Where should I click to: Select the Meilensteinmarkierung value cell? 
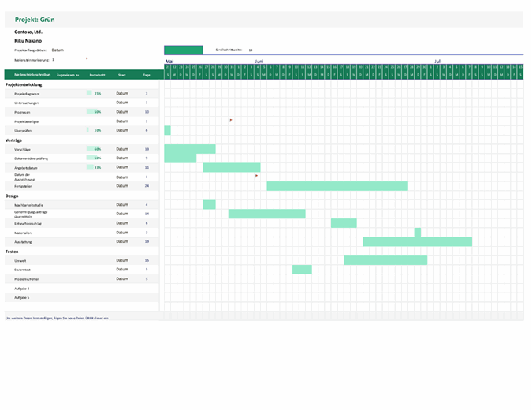click(x=54, y=59)
